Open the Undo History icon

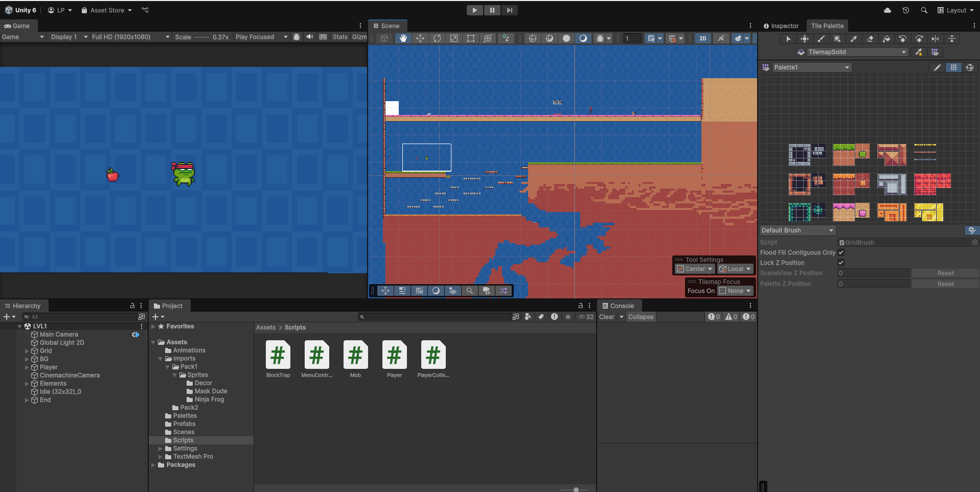[x=906, y=10]
